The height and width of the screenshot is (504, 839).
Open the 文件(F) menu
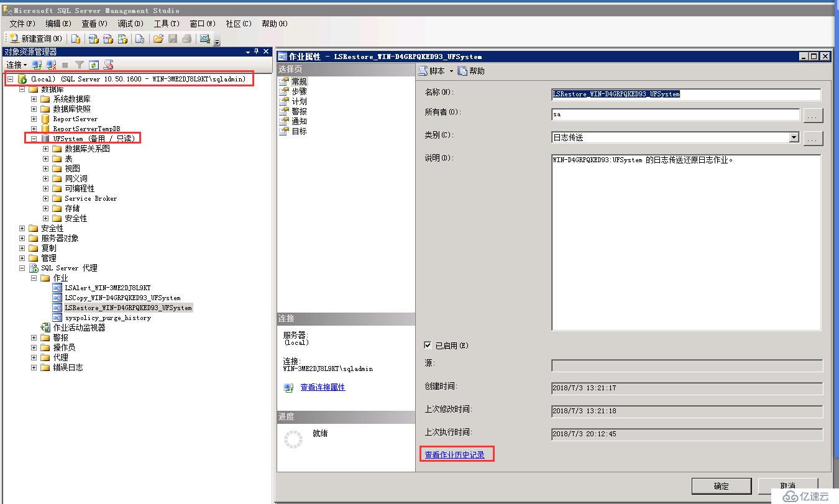[x=22, y=24]
